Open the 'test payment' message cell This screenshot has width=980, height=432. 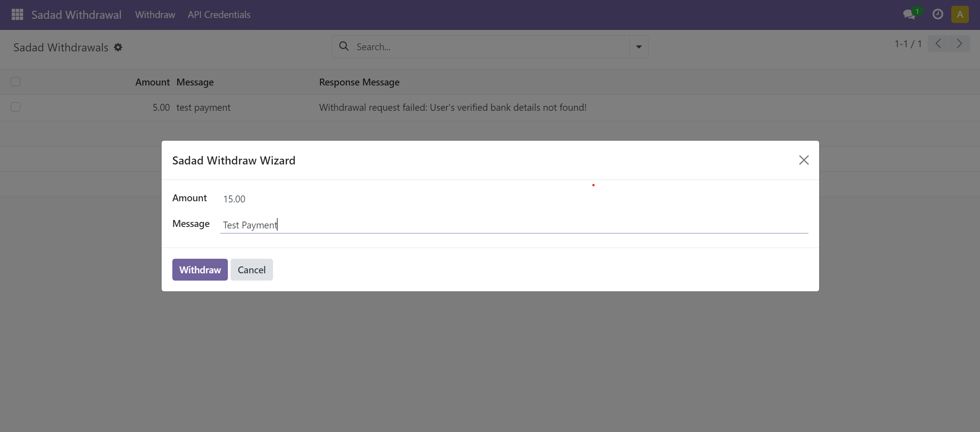click(x=203, y=107)
